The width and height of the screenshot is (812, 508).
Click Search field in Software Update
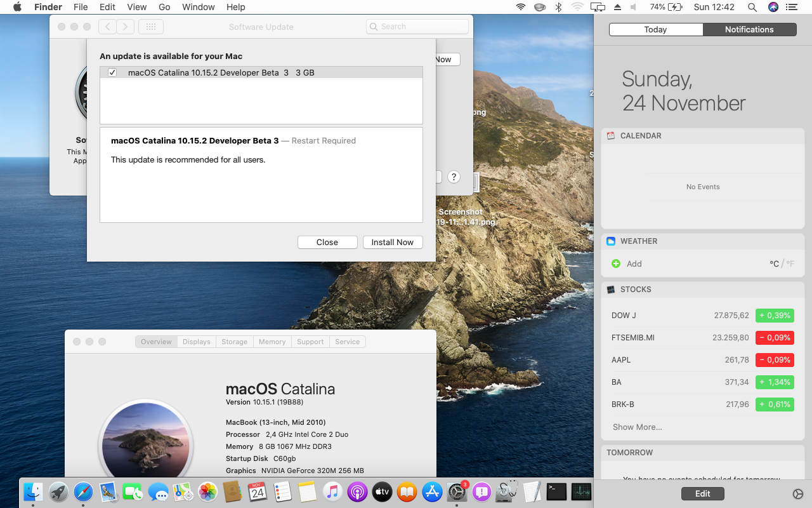(417, 27)
